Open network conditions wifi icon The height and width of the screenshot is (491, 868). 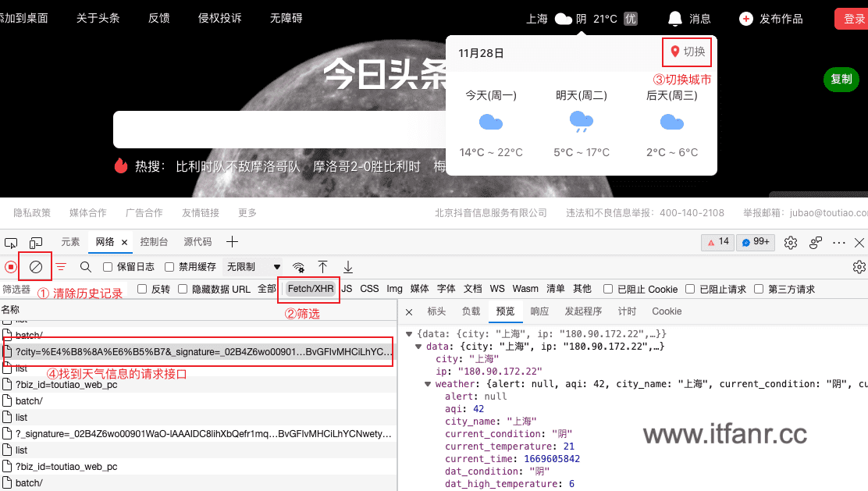(298, 268)
